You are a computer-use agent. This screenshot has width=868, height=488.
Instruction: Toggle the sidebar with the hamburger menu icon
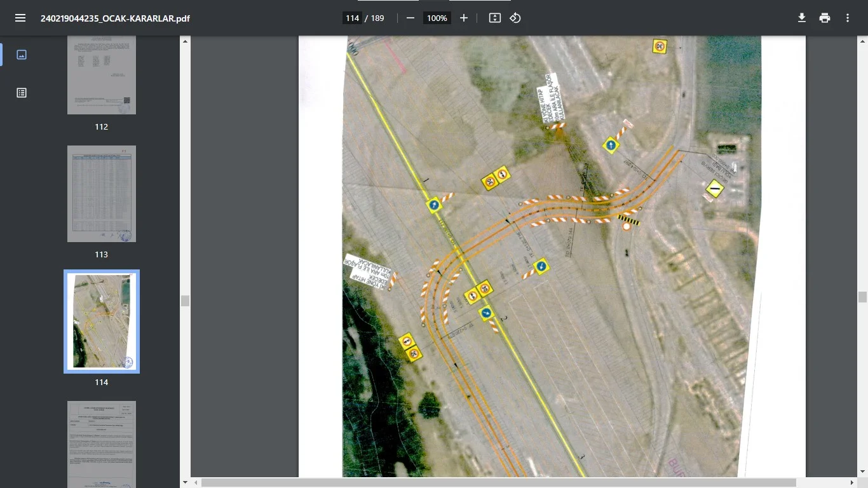[20, 18]
